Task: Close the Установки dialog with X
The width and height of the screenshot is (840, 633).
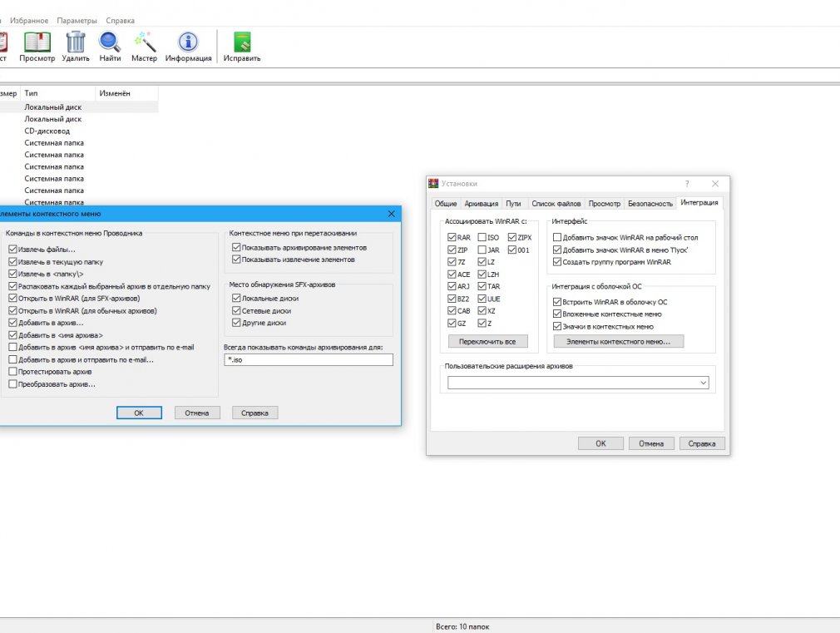Action: point(715,183)
